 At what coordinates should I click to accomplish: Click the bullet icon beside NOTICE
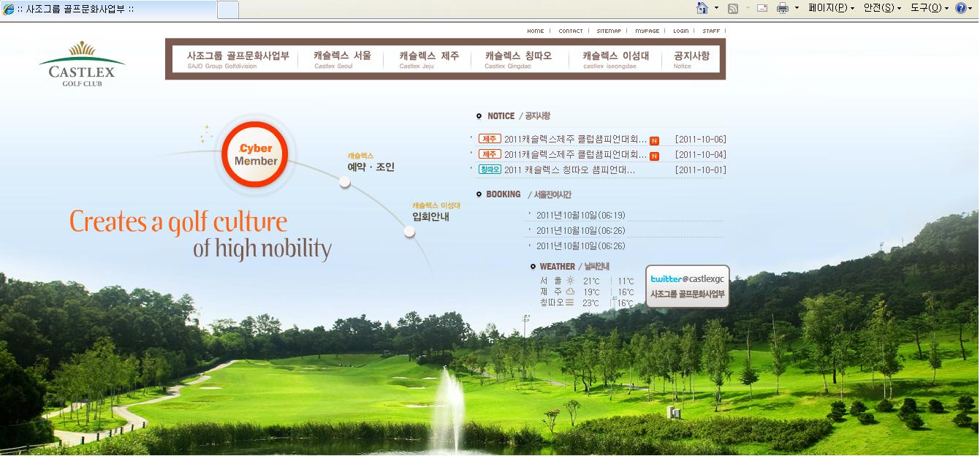tap(479, 116)
